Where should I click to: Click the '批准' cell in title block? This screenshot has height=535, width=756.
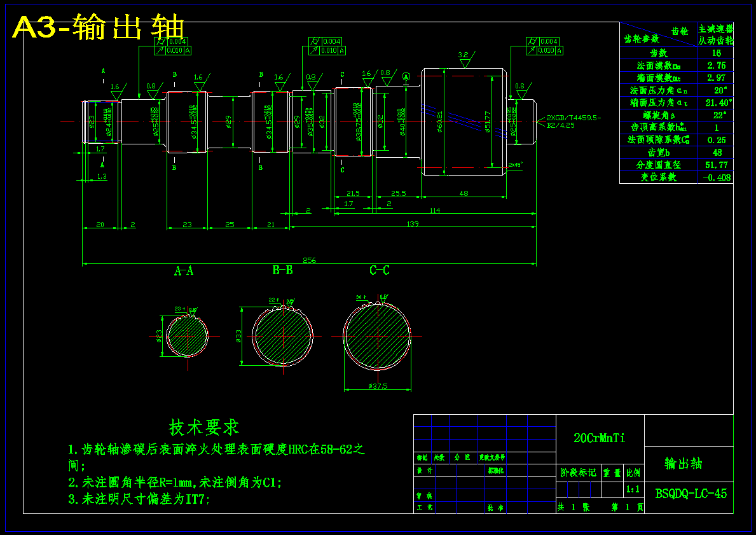point(496,508)
